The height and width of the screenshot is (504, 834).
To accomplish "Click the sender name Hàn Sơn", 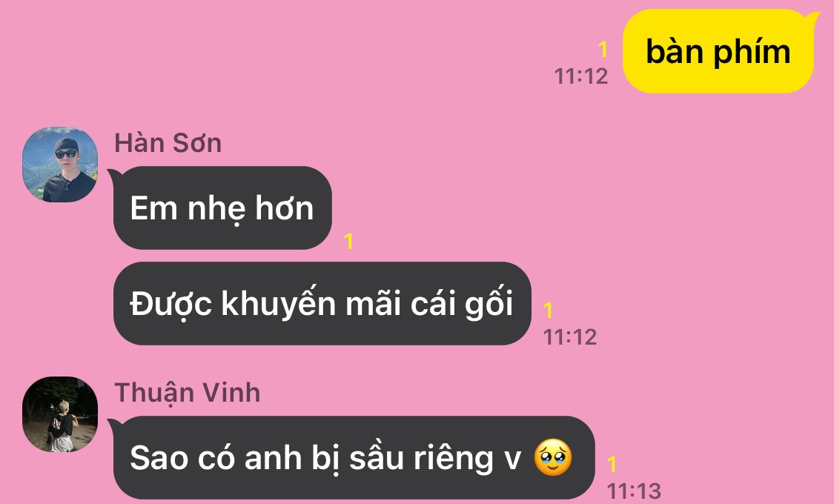I will pyautogui.click(x=168, y=143).
